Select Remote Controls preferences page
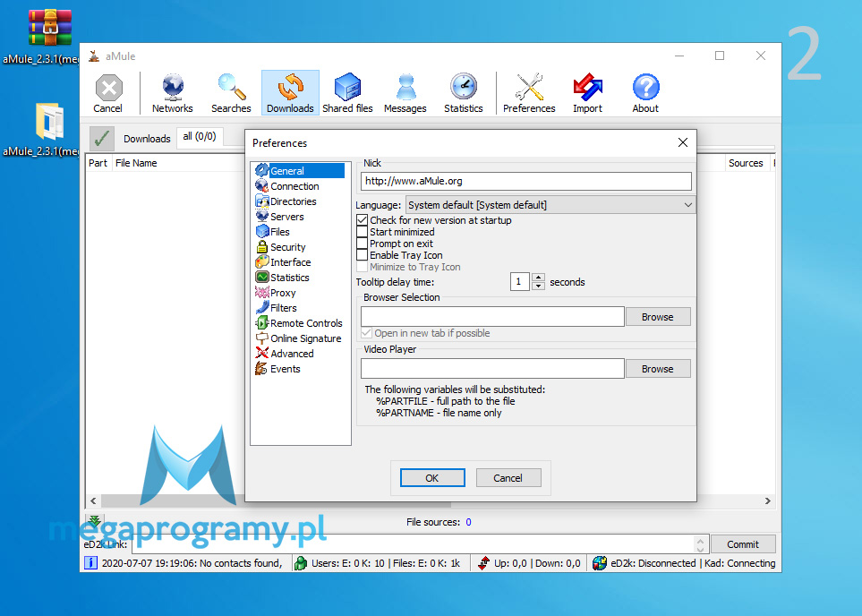Screen dimensions: 862x616 [x=299, y=323]
